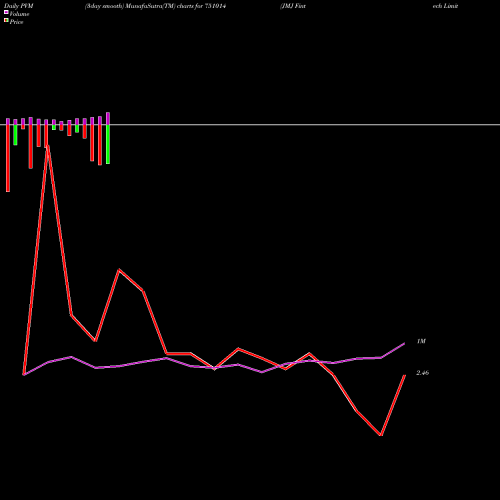This screenshot has height=500, width=500.
Task: Click the tall green bar at bar-chart end
Action: click(108, 144)
